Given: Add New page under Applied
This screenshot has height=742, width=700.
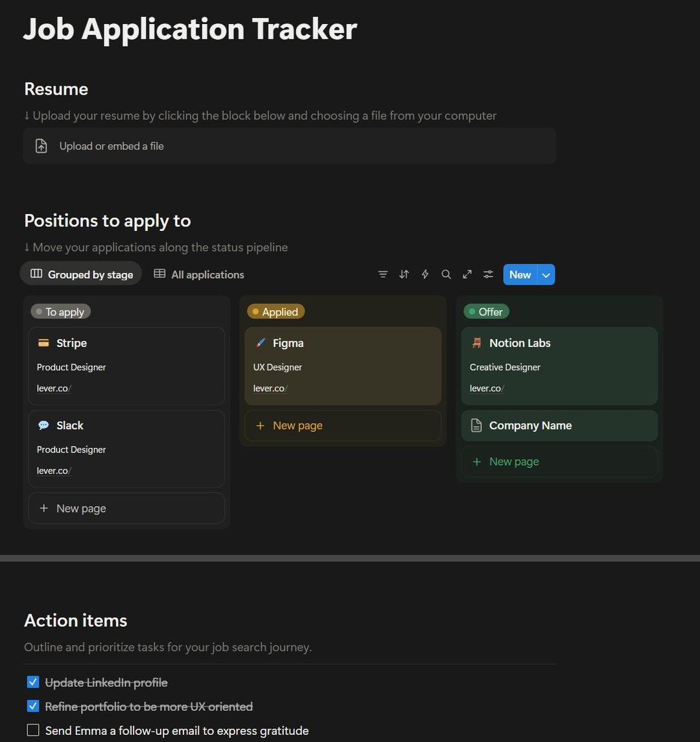Looking at the screenshot, I should click(x=343, y=425).
